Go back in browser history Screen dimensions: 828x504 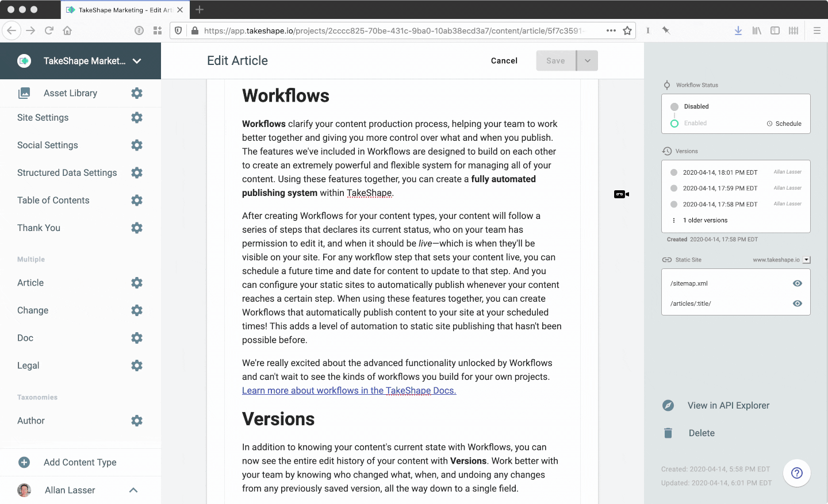pos(11,30)
